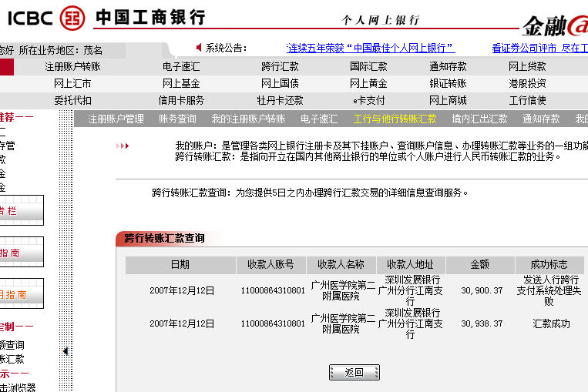This screenshot has width=588, height=392.
Task: Click the 金融@ logo at top right
Action: pos(554,26)
